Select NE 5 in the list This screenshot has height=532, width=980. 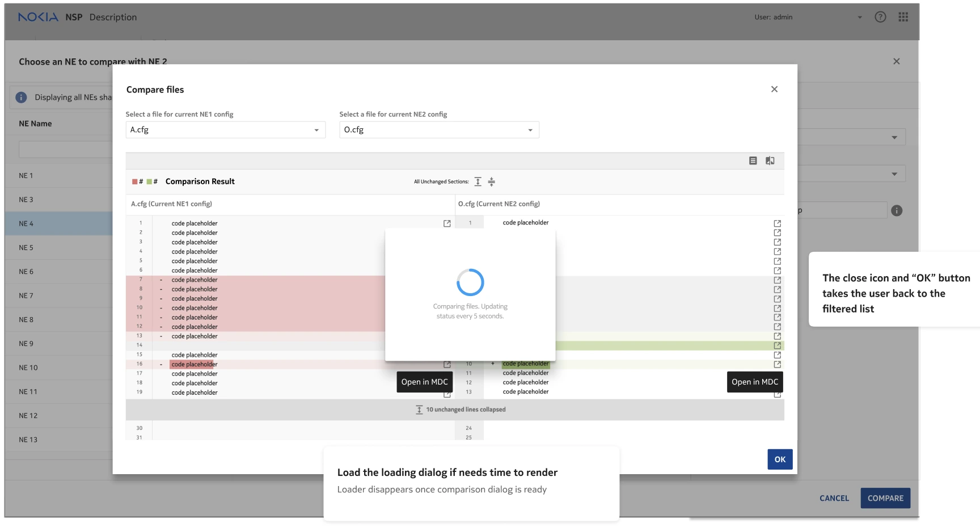[59, 248]
